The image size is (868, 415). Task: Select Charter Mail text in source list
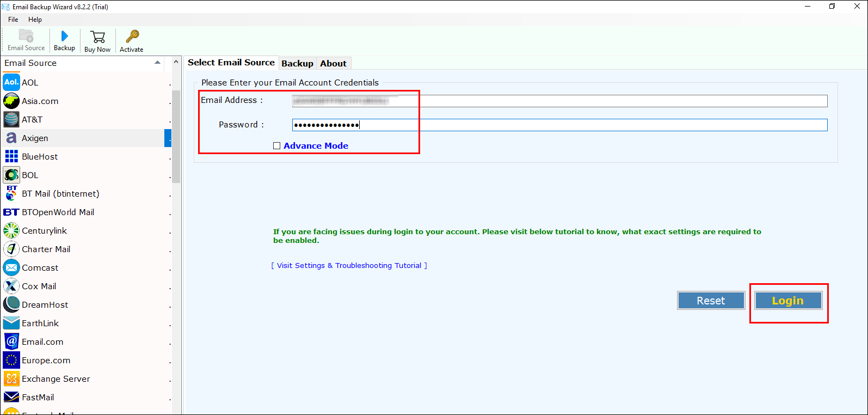[x=46, y=249]
